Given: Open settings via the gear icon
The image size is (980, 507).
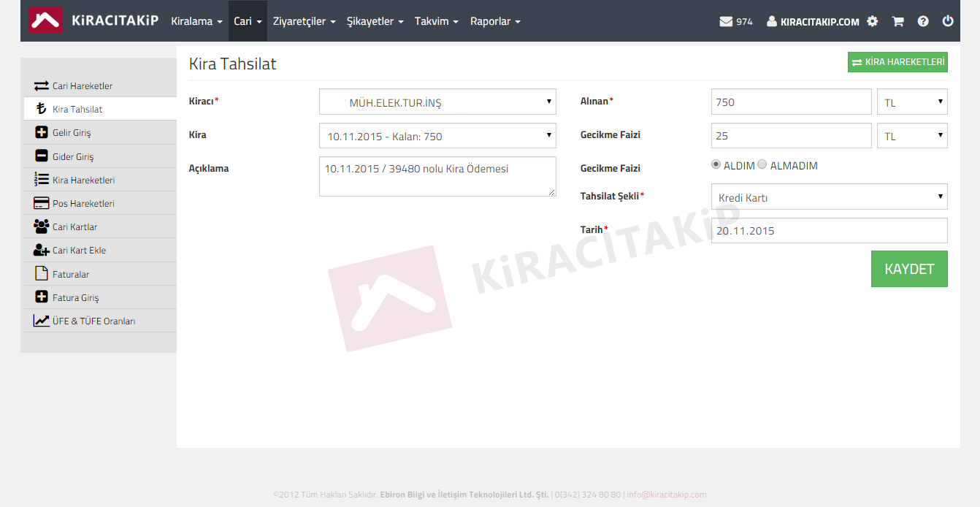Looking at the screenshot, I should 872,21.
